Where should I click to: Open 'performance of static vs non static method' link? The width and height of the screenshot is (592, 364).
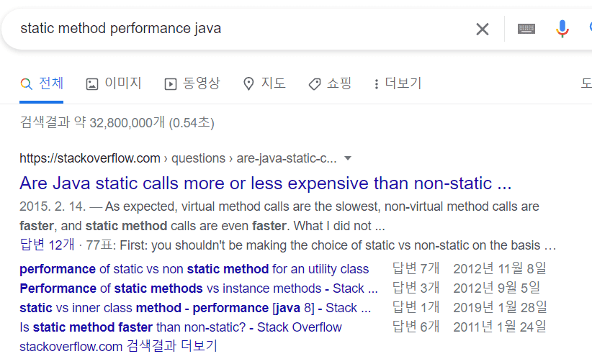tap(194, 269)
